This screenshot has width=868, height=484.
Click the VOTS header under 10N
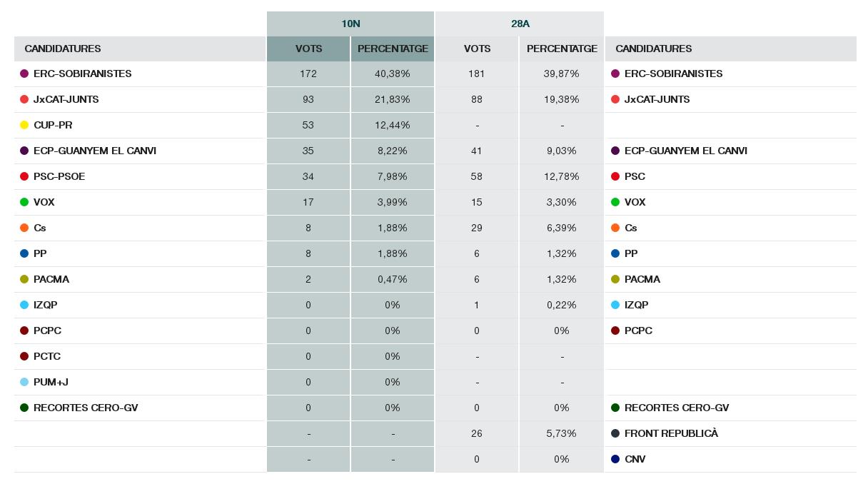(x=308, y=49)
